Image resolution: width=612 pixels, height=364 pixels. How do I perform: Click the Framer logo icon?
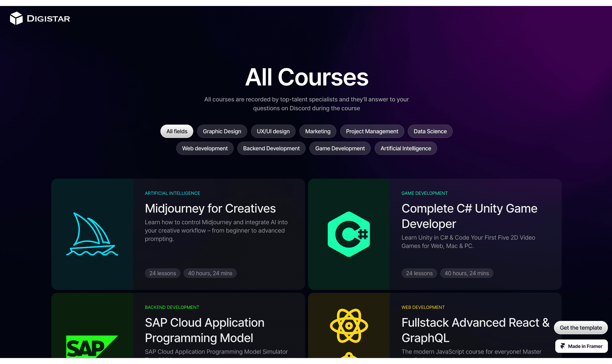pos(562,346)
